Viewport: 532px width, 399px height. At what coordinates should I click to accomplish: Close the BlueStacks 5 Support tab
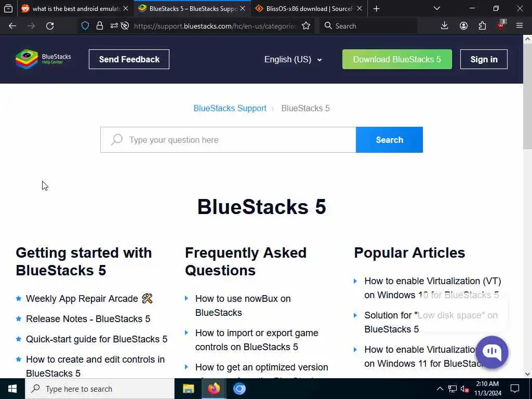pyautogui.click(x=243, y=9)
